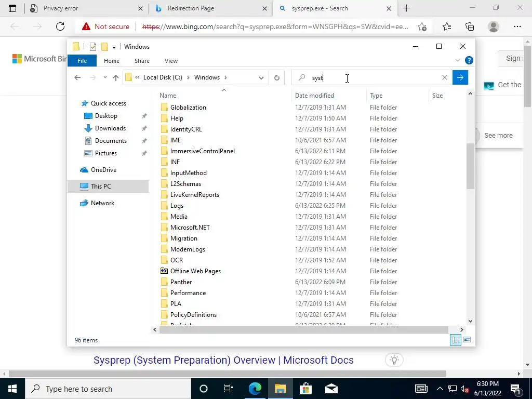532x399 pixels.
Task: Click the Edge browser reload button
Action: pyautogui.click(x=60, y=26)
